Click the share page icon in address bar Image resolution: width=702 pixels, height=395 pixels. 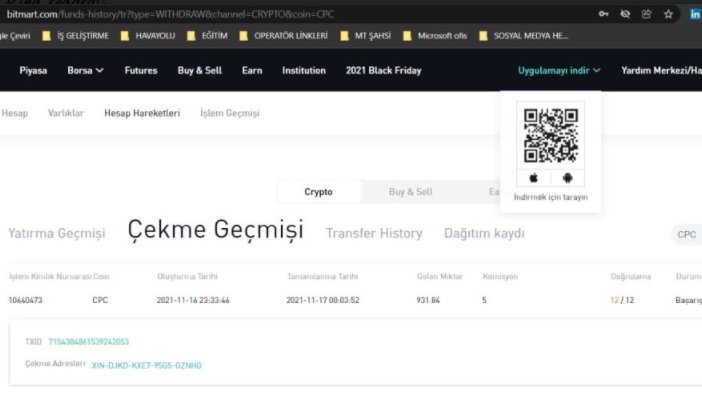pos(646,14)
